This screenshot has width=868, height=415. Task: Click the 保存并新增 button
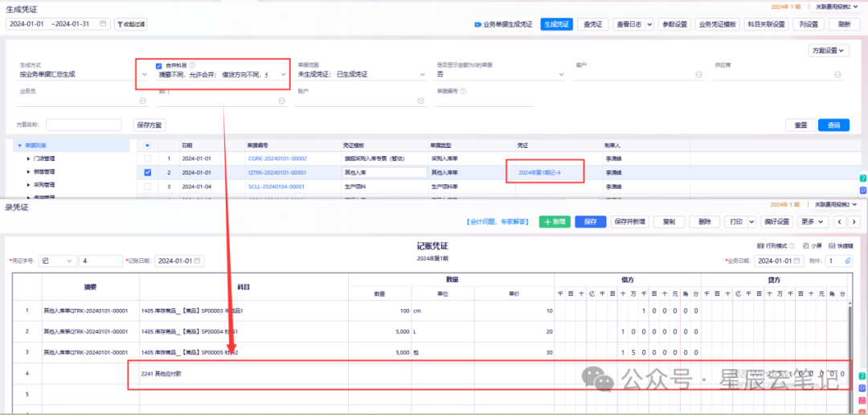[x=630, y=222]
